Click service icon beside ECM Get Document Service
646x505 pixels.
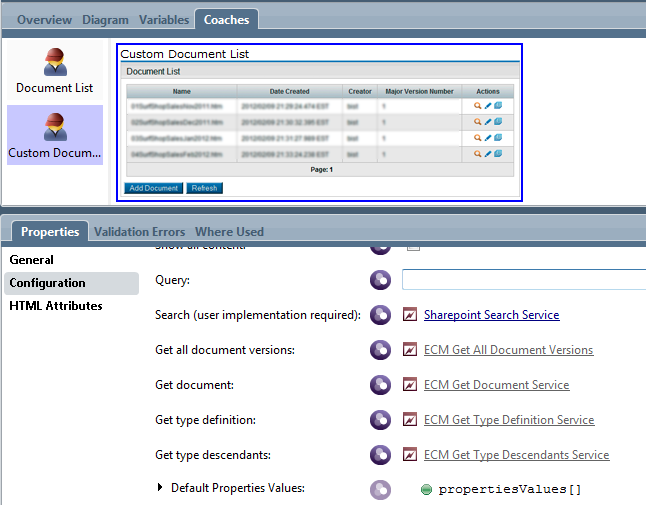click(410, 385)
